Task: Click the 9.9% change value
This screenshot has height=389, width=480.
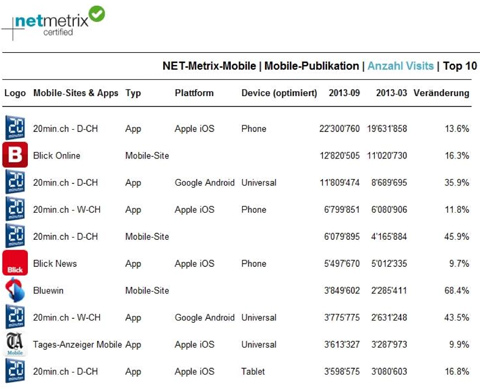Action: [x=459, y=345]
